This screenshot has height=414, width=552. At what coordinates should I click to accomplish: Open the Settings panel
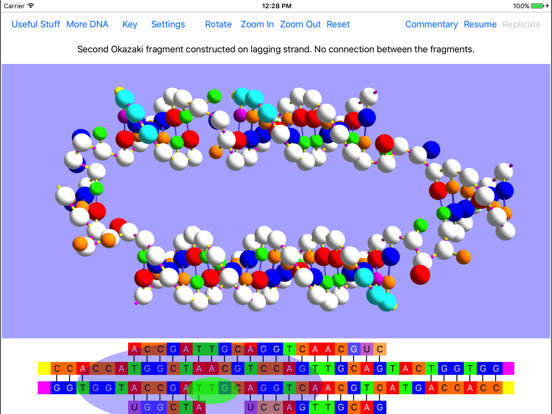[x=168, y=24]
